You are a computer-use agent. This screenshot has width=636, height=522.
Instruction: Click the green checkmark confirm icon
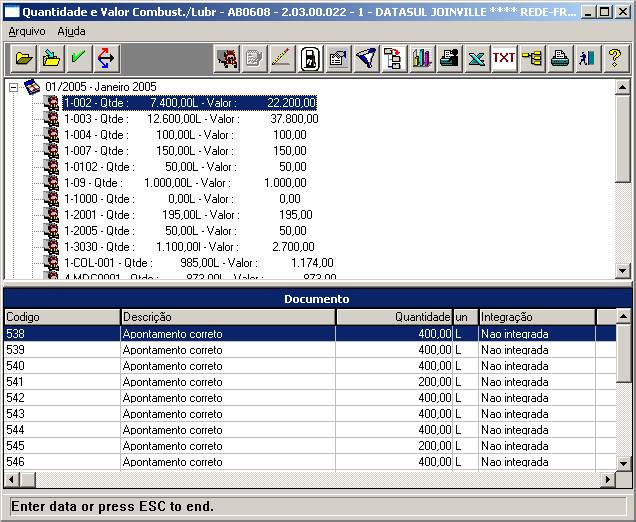79,58
